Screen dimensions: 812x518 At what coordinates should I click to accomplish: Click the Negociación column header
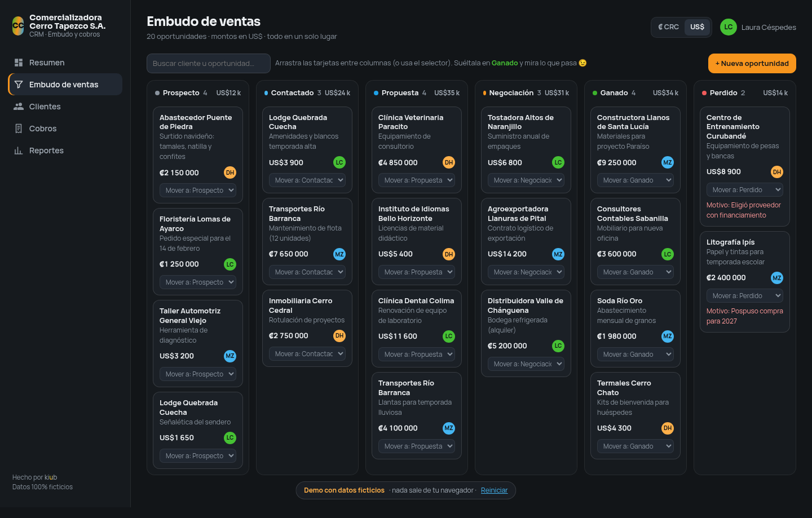pyautogui.click(x=526, y=93)
